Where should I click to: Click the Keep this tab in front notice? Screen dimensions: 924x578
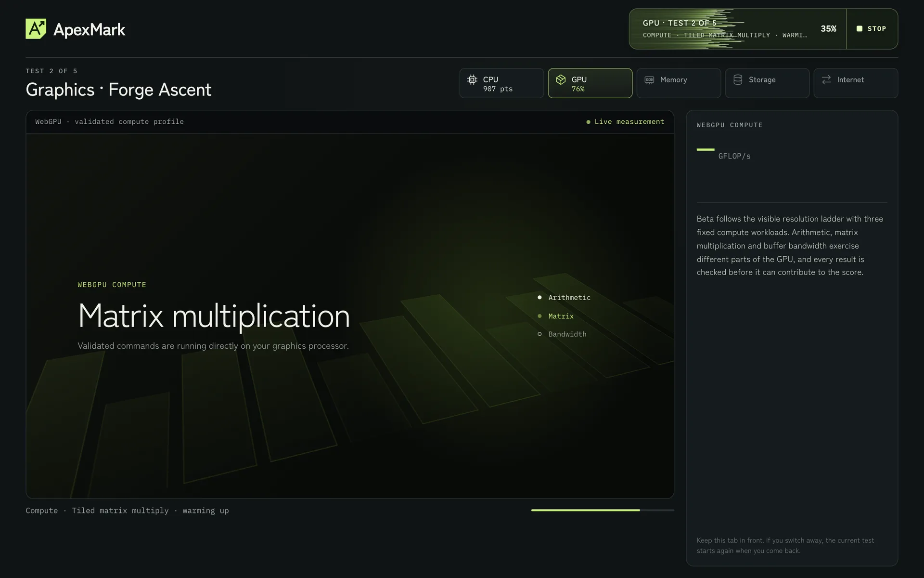coord(785,546)
